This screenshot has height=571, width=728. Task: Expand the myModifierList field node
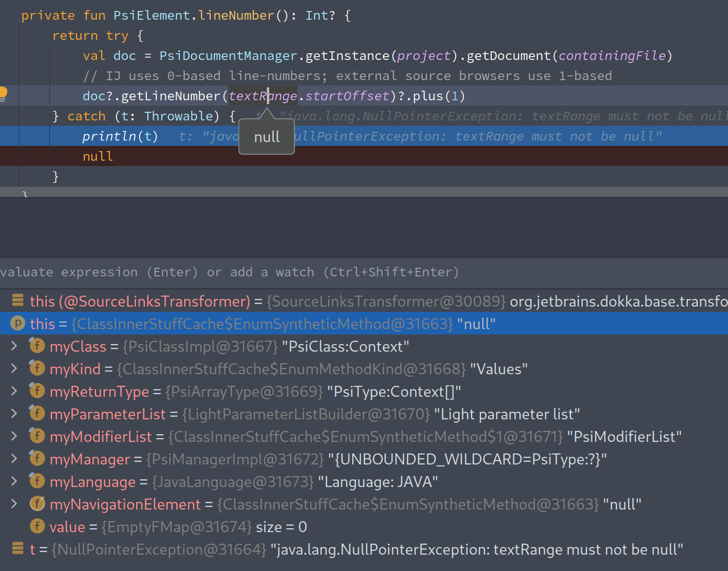[14, 436]
